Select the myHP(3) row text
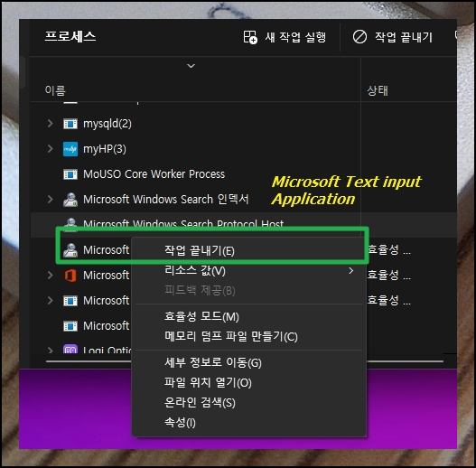Image resolution: width=476 pixels, height=468 pixels. pyautogui.click(x=105, y=149)
